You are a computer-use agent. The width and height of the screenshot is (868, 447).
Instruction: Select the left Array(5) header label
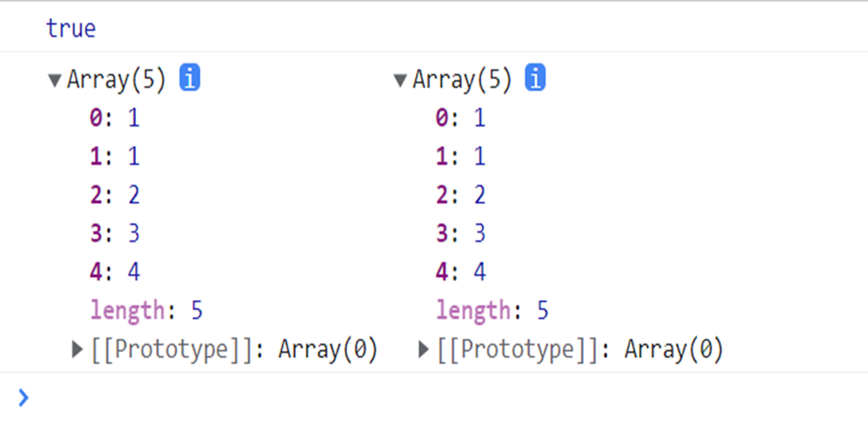pos(116,80)
